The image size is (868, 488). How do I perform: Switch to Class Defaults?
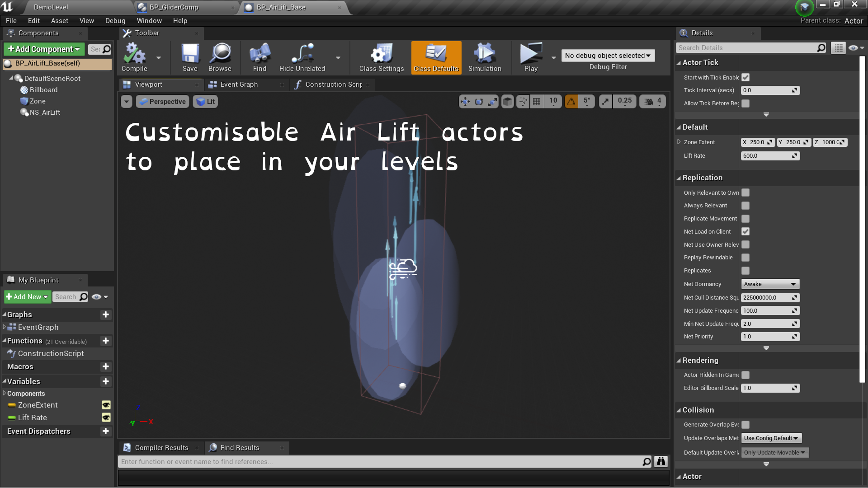(435, 57)
